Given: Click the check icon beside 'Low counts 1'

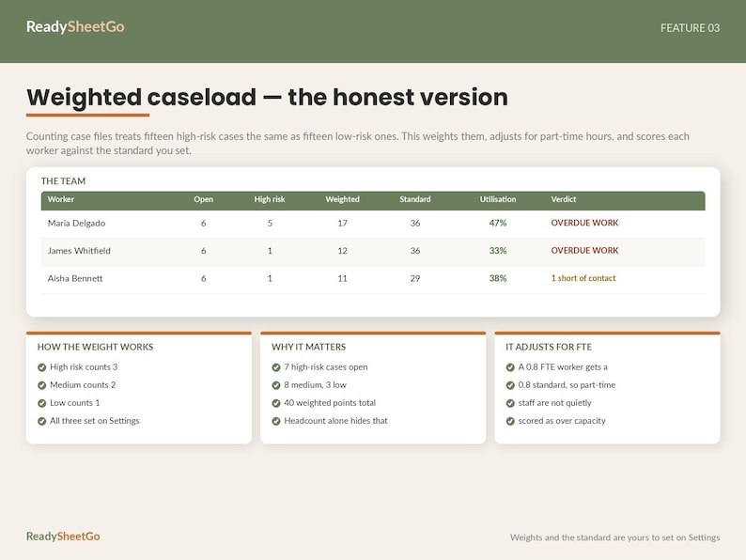Looking at the screenshot, I should (x=42, y=403).
